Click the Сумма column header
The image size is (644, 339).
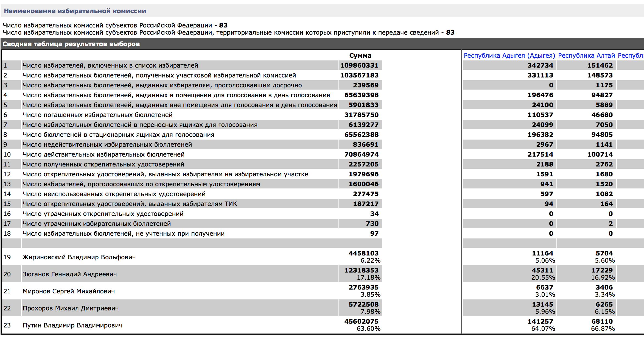360,55
